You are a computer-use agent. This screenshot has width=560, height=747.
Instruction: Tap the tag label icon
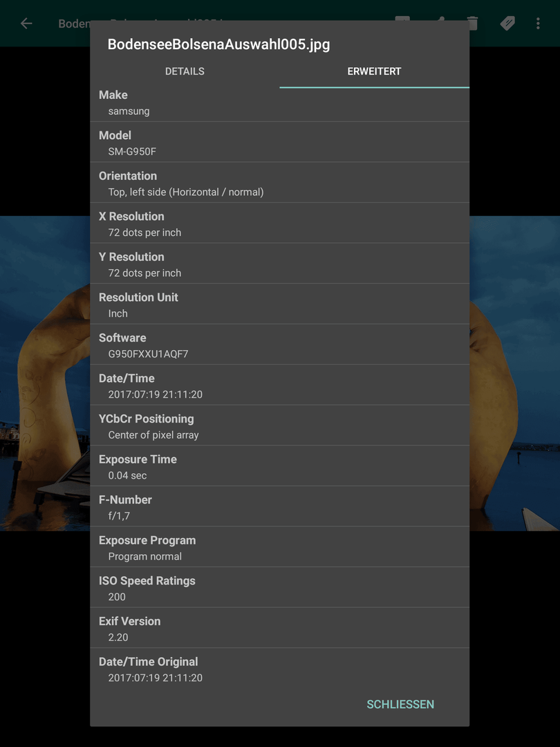pyautogui.click(x=507, y=24)
